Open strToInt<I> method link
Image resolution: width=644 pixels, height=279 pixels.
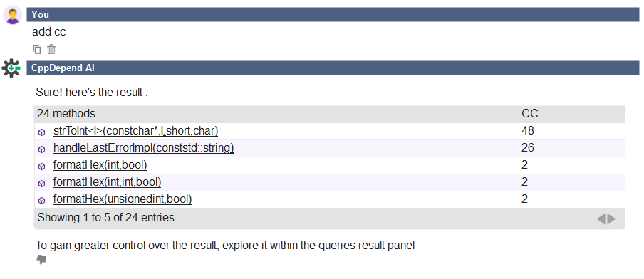pos(135,131)
